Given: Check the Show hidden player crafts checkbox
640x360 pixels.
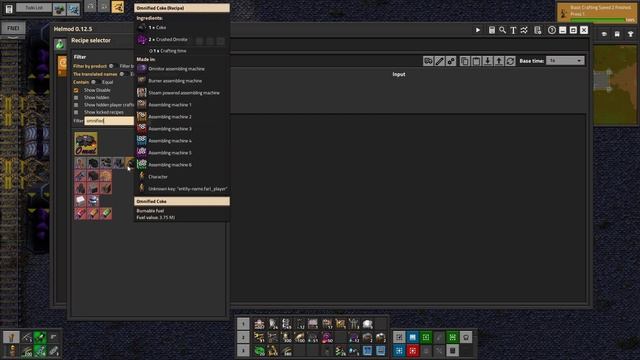Looking at the screenshot, I should click(x=76, y=105).
